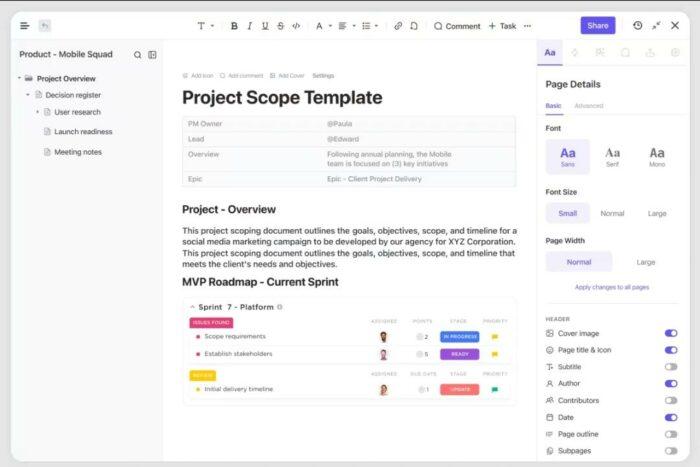Switch to the Advanced tab
700x467 pixels.
coord(589,105)
